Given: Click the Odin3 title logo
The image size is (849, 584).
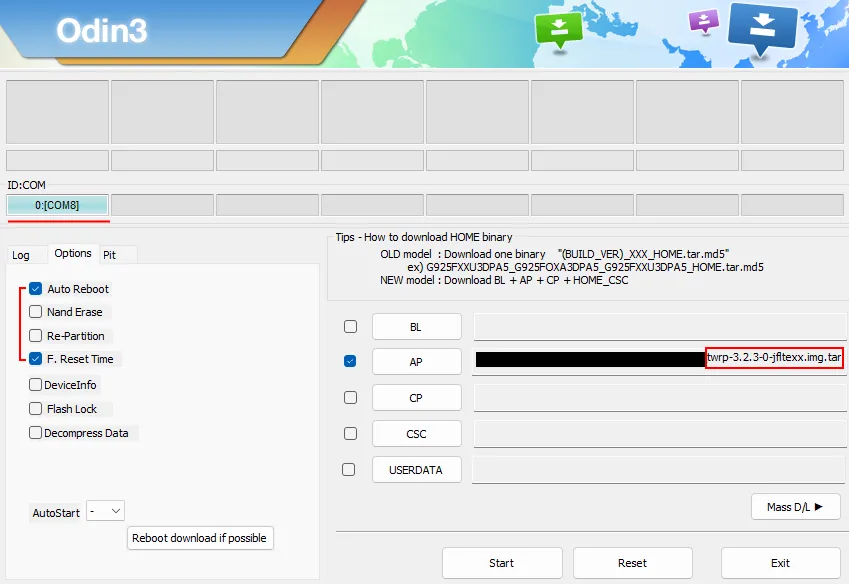Looking at the screenshot, I should tap(102, 30).
